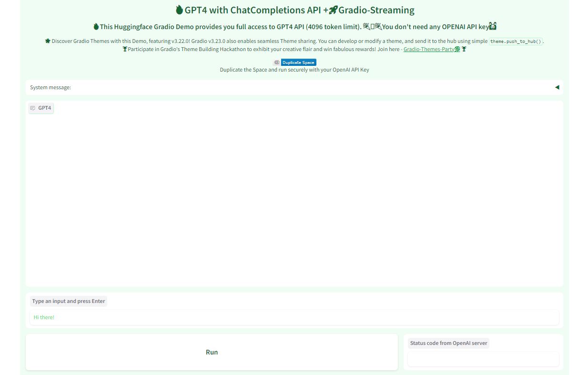
Task: Click the 'Duplicate the Space and run securely' text
Action: point(294,70)
